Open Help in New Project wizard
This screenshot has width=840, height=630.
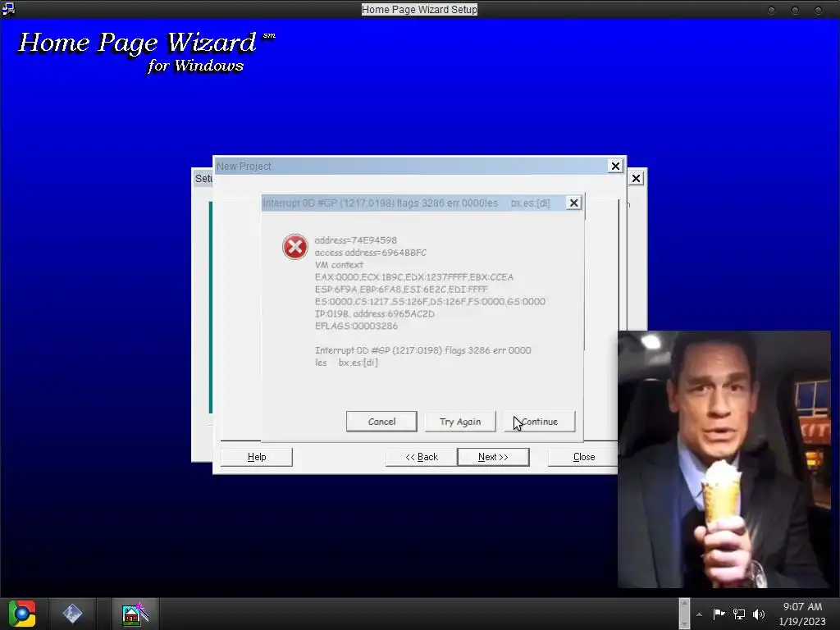tap(257, 457)
